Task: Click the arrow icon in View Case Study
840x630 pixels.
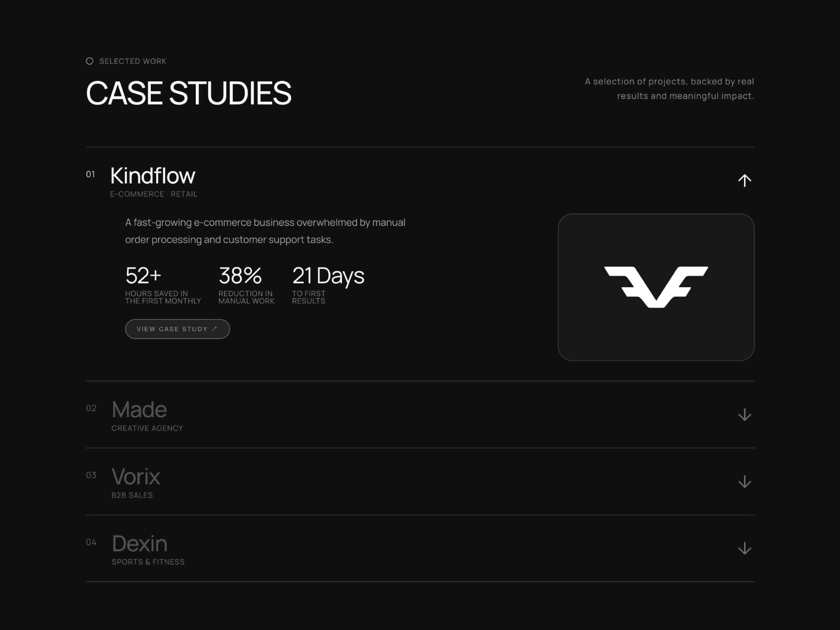Action: click(214, 329)
